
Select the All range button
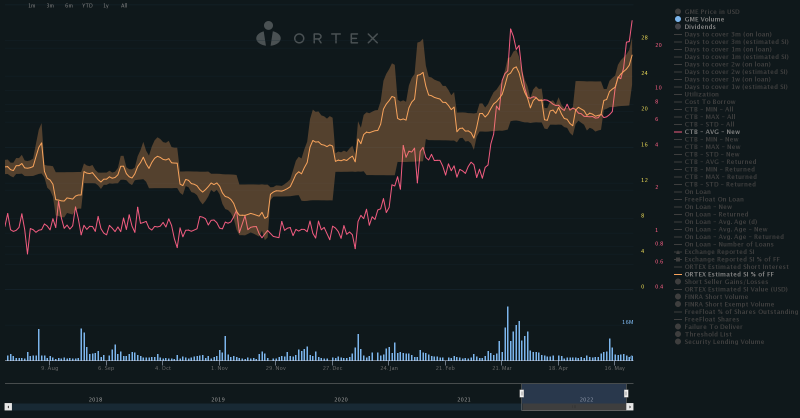click(124, 6)
